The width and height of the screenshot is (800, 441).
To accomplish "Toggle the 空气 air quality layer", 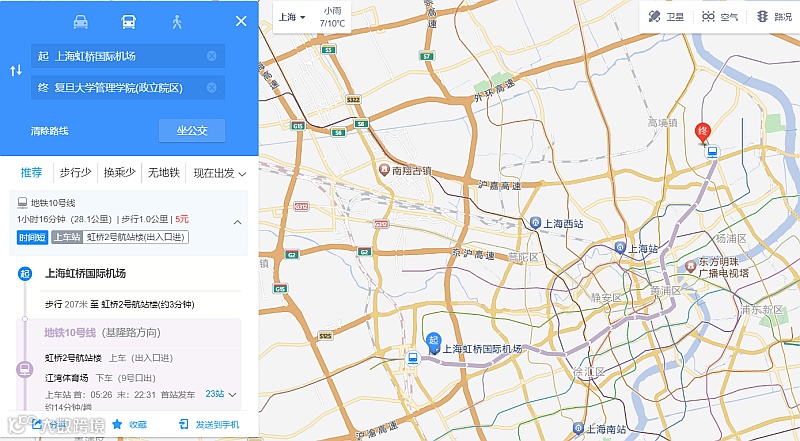I will tap(719, 17).
